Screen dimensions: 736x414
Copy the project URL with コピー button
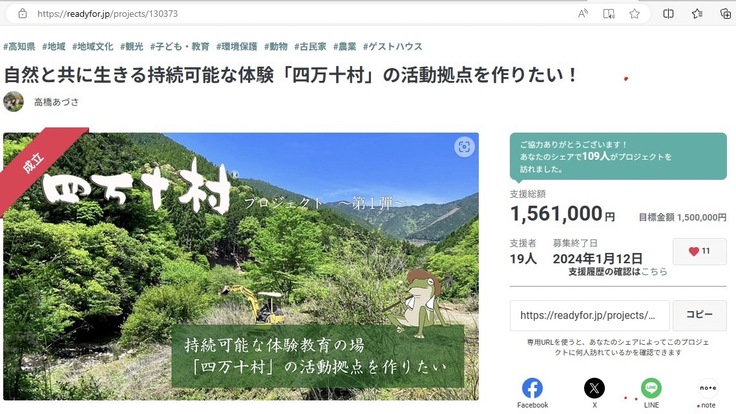[x=699, y=315]
